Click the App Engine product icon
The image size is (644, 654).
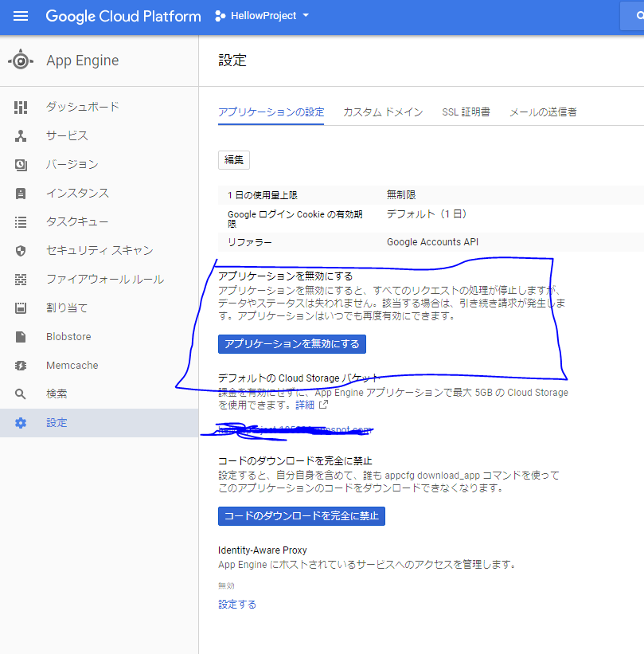pos(21,61)
